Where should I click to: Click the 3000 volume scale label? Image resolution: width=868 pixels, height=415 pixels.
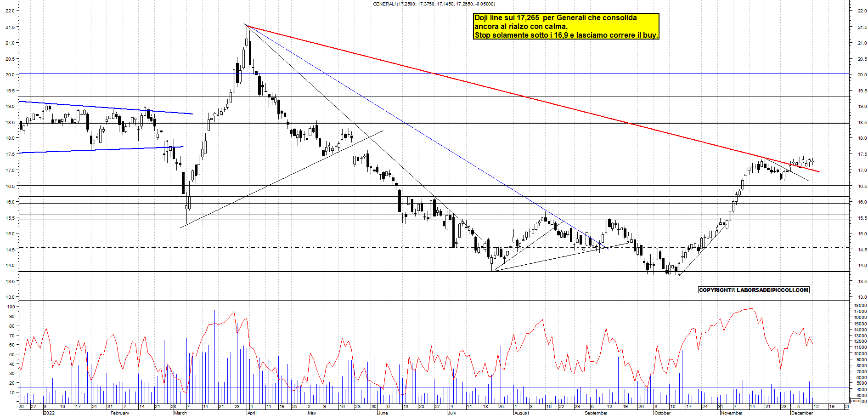pos(862,396)
